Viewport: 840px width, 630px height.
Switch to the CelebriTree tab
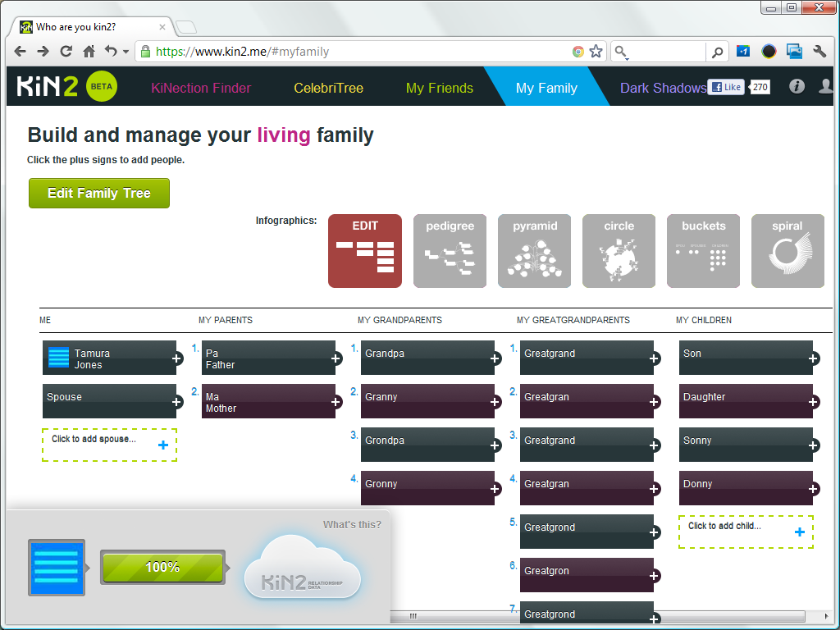tap(328, 88)
